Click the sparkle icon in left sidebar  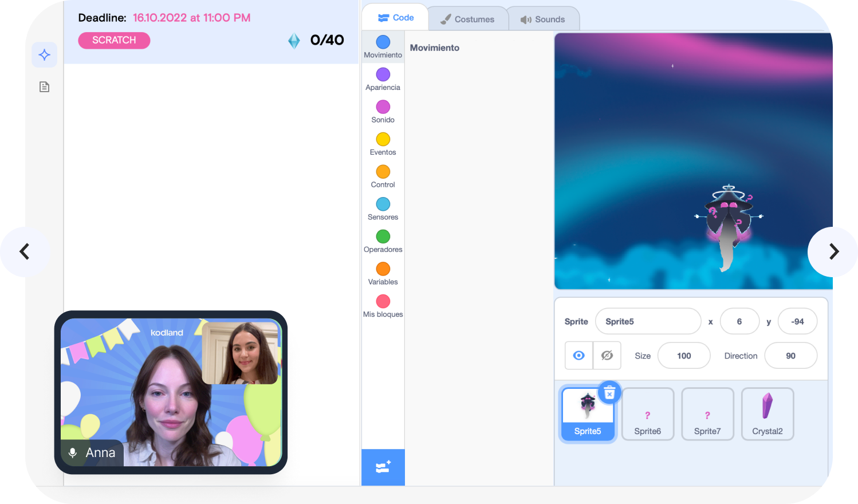[x=44, y=55]
